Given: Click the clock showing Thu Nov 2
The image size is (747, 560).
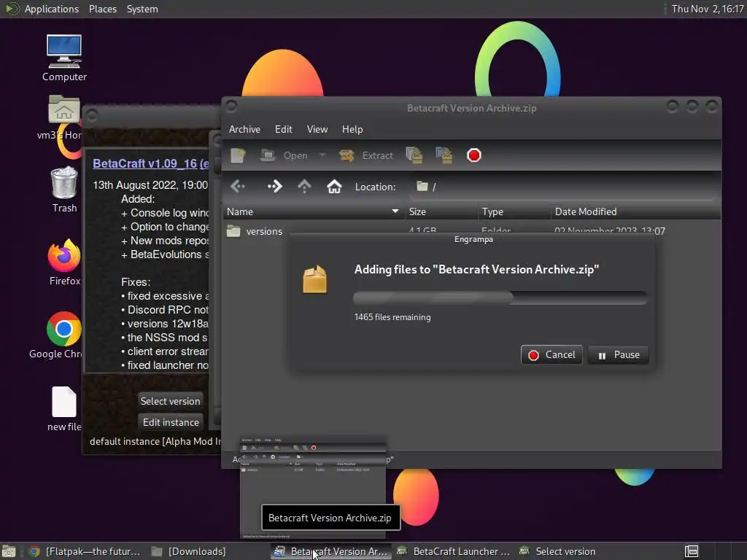Looking at the screenshot, I should click(708, 9).
